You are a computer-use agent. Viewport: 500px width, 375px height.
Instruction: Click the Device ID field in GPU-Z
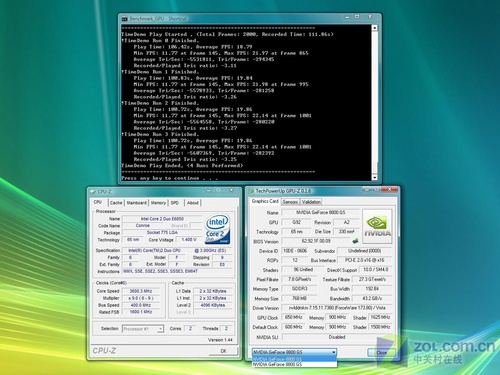click(x=295, y=251)
